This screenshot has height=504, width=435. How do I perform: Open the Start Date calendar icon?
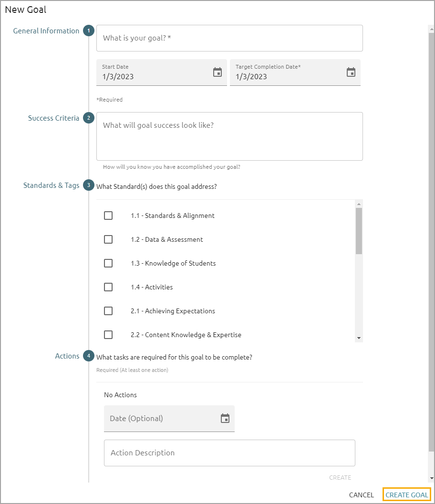(x=217, y=72)
